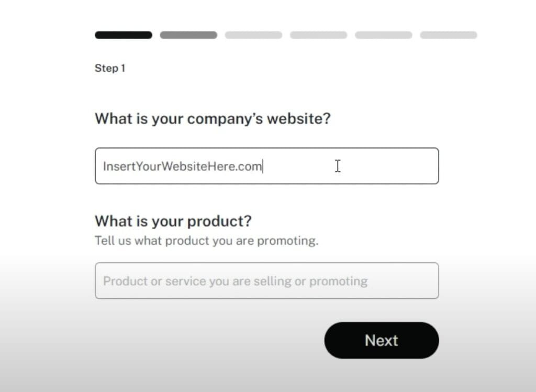This screenshot has width=536, height=392.
Task: Click the fourth progress segment
Action: pyautogui.click(x=318, y=35)
